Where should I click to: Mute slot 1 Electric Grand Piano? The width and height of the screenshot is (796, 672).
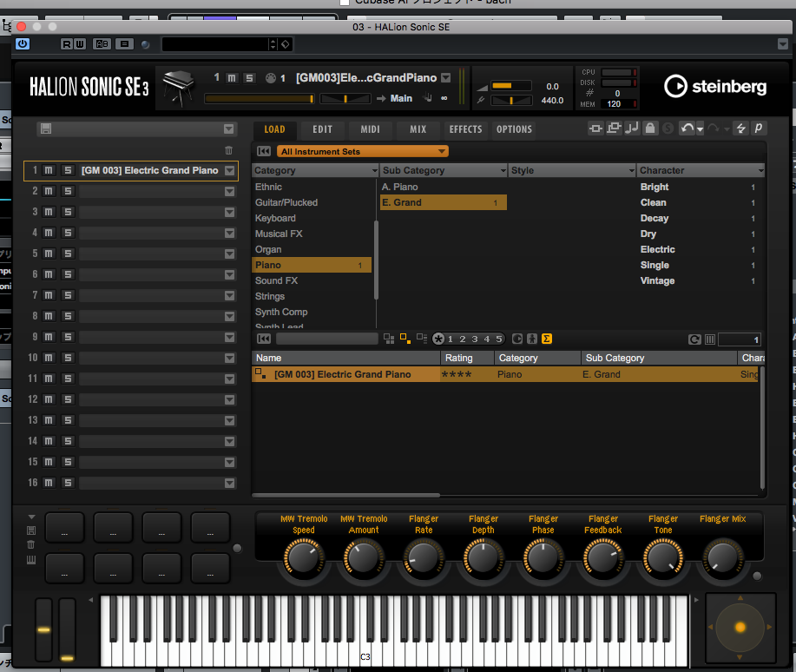[49, 170]
